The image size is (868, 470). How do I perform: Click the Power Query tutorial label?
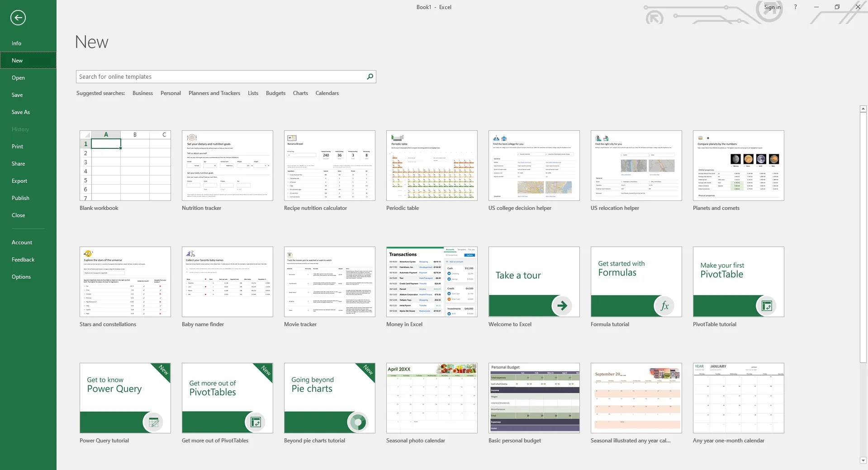(104, 441)
